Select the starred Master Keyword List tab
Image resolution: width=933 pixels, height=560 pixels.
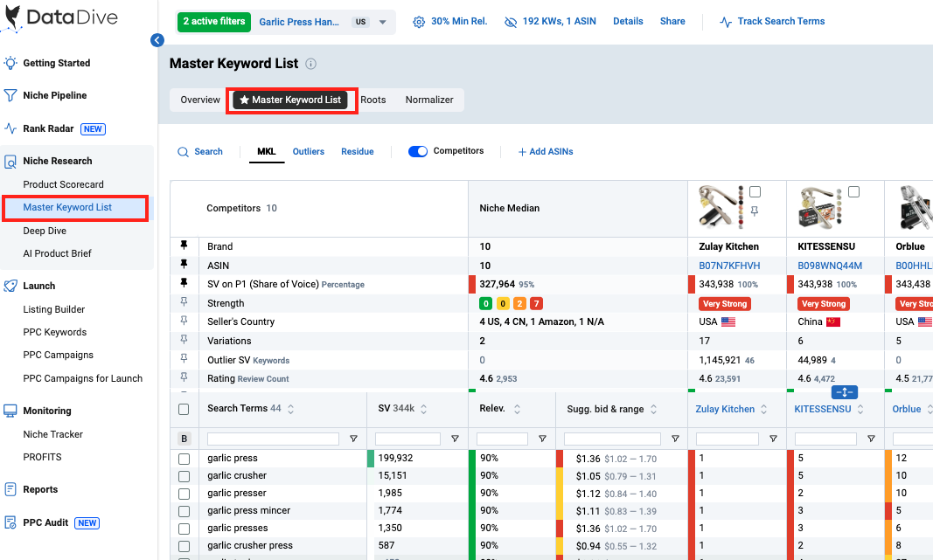point(290,100)
